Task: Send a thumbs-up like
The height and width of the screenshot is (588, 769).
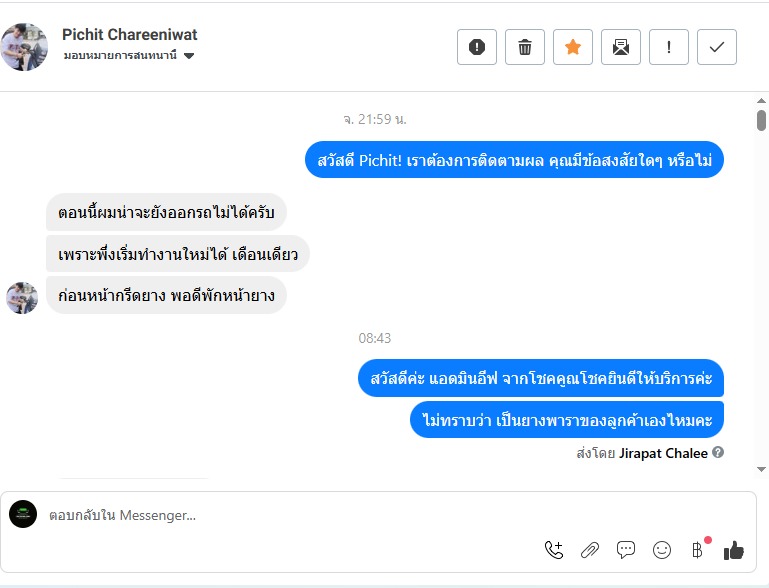Action: click(734, 549)
